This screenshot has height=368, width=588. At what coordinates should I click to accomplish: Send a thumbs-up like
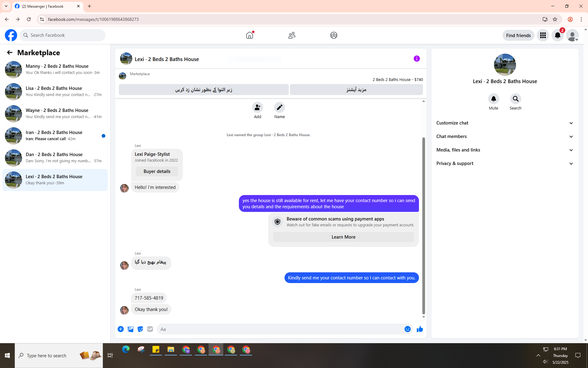420,329
